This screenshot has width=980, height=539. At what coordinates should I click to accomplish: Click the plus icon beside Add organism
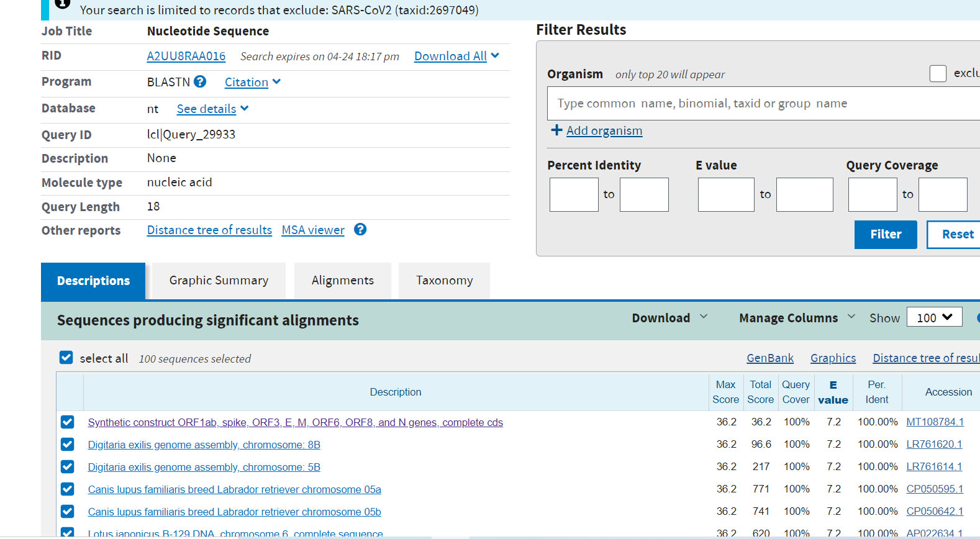click(556, 130)
